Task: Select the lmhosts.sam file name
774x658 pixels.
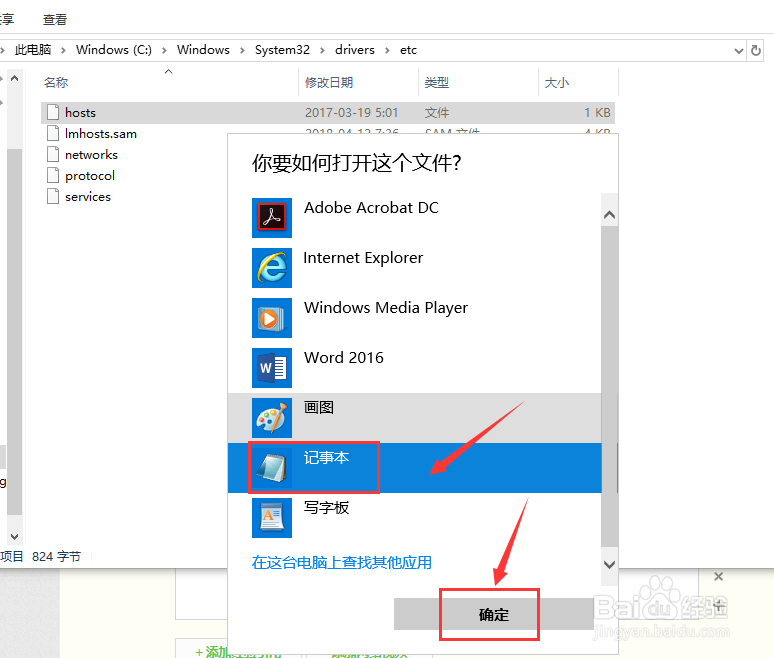Action: 101,134
